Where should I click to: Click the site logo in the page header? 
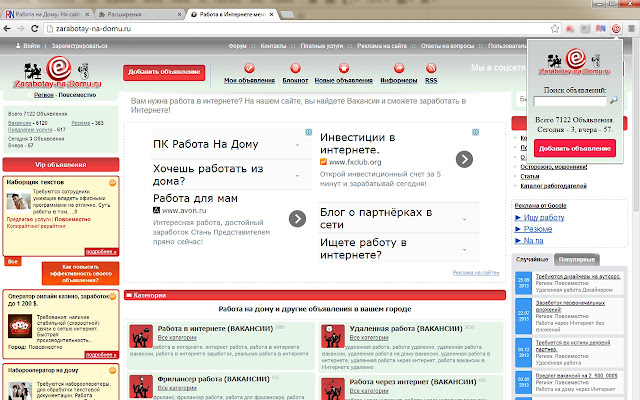click(59, 73)
